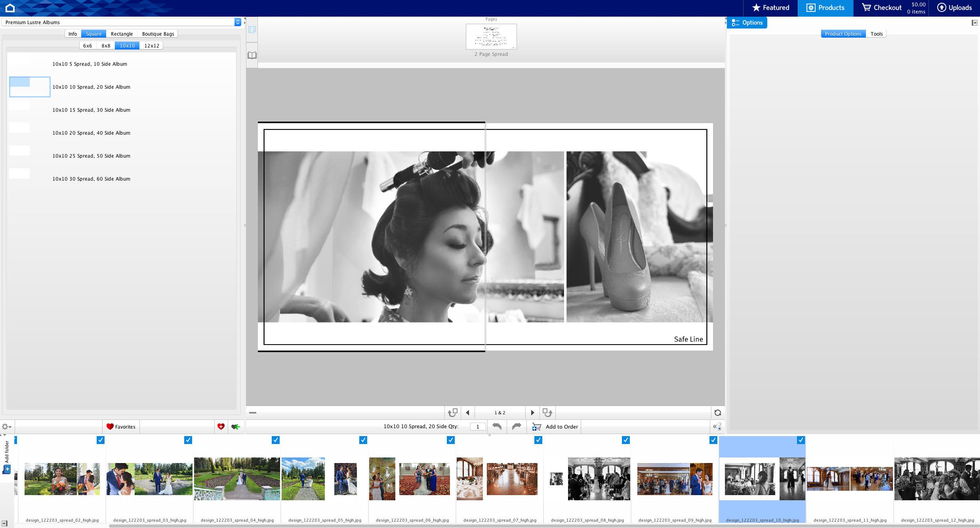Uncheck the spread_07 image checkbox
This screenshot has height=528, width=980.
tap(538, 440)
